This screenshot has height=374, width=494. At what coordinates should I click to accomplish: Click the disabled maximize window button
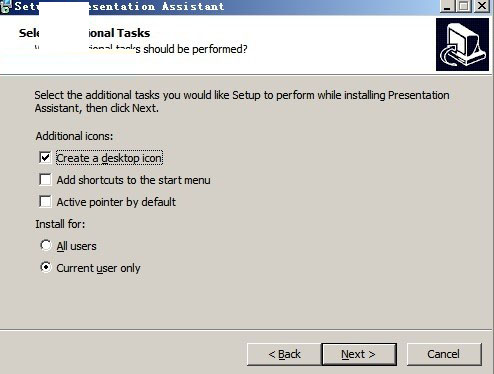464,6
